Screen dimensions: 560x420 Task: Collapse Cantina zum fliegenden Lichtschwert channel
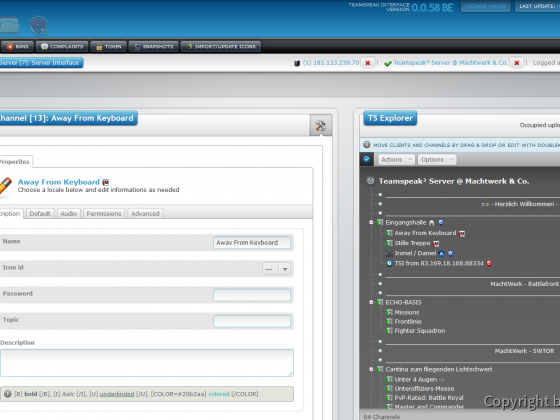coord(371,369)
